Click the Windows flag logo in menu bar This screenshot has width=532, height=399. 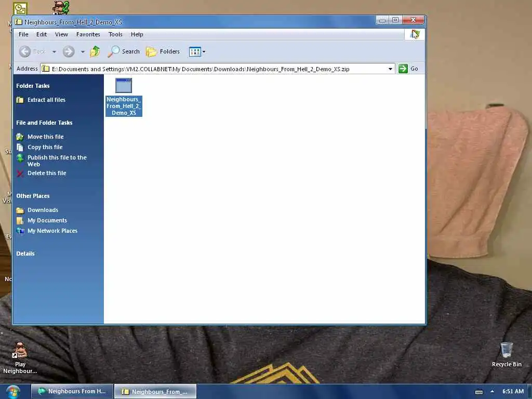pyautogui.click(x=415, y=34)
